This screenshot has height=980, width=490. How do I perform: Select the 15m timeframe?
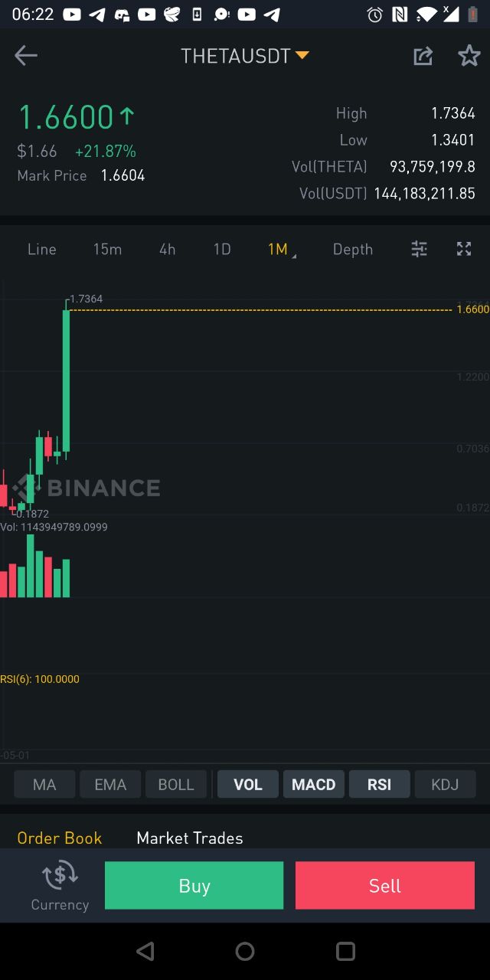[x=107, y=250]
